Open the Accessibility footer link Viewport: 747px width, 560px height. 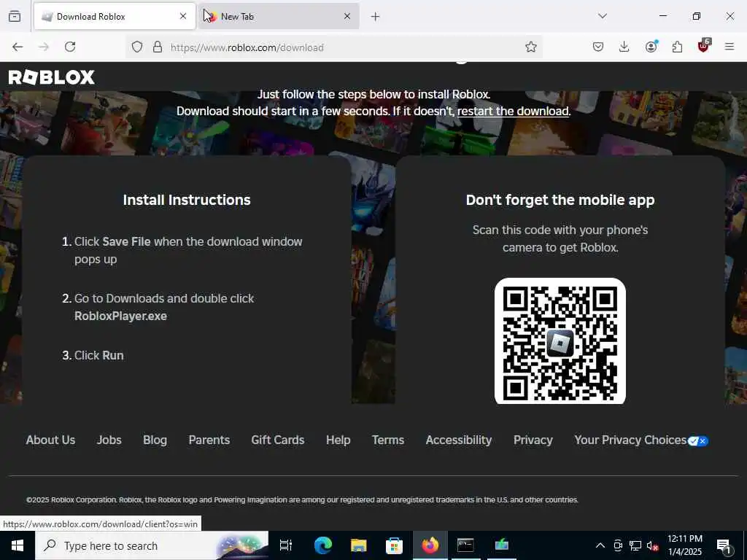[459, 440]
